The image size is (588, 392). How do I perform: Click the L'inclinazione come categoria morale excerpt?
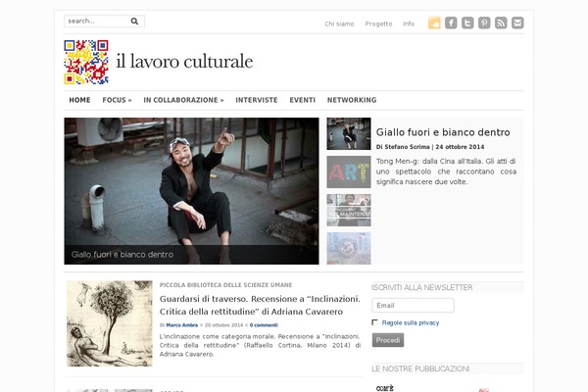260,345
